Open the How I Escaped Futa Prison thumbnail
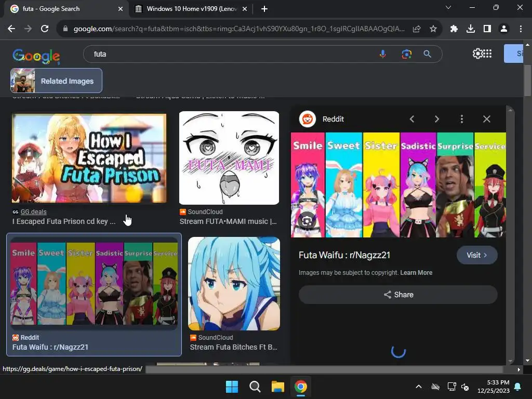Screen dimensions: 532x399 89,158
